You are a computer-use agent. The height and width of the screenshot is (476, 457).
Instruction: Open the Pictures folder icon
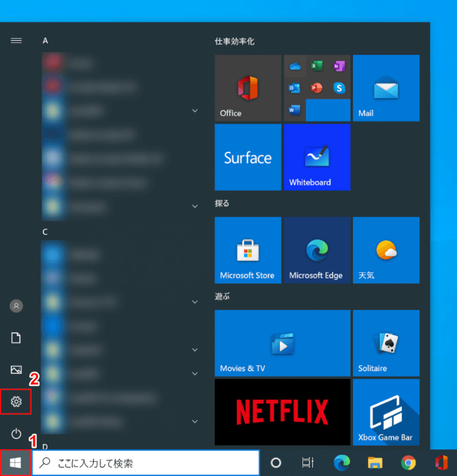[x=16, y=369]
